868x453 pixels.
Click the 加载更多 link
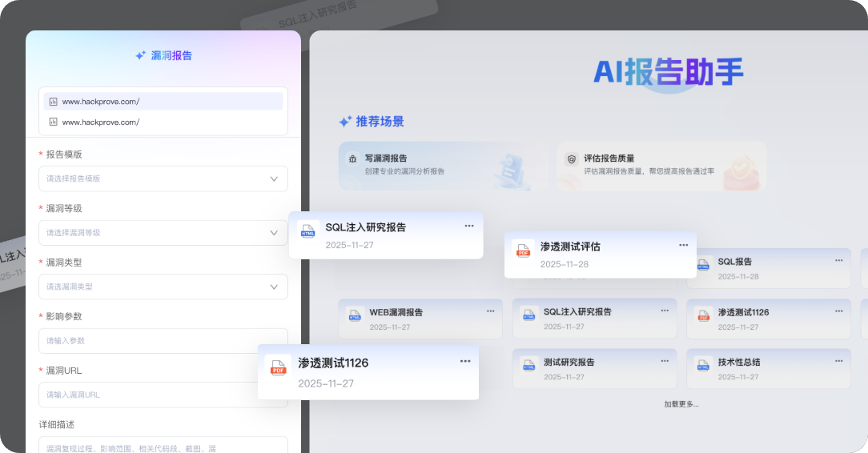(681, 404)
